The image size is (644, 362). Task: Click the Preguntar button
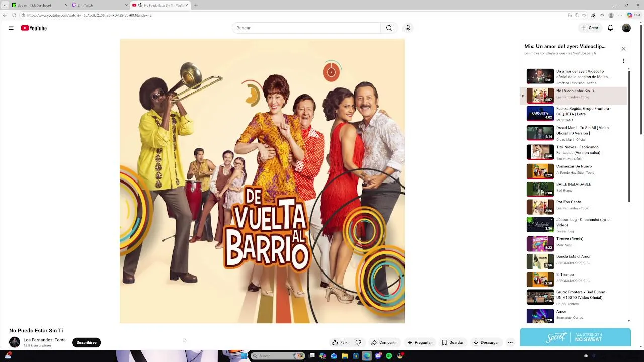pos(420,342)
